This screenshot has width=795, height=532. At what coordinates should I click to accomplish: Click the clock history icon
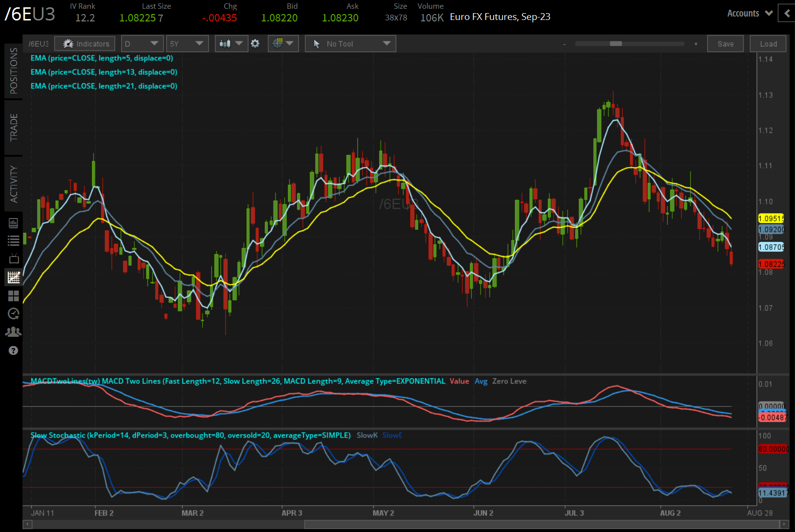[14, 313]
